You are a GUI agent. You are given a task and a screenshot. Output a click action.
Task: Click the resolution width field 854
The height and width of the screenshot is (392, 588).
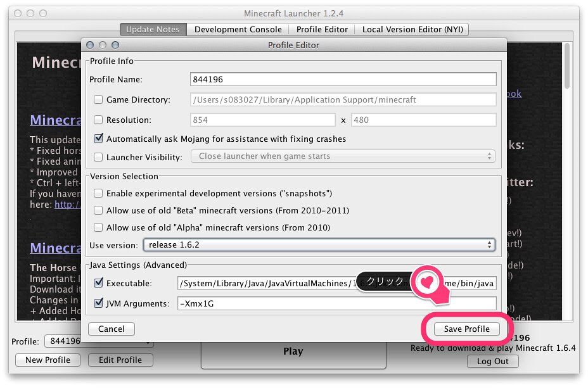[262, 120]
